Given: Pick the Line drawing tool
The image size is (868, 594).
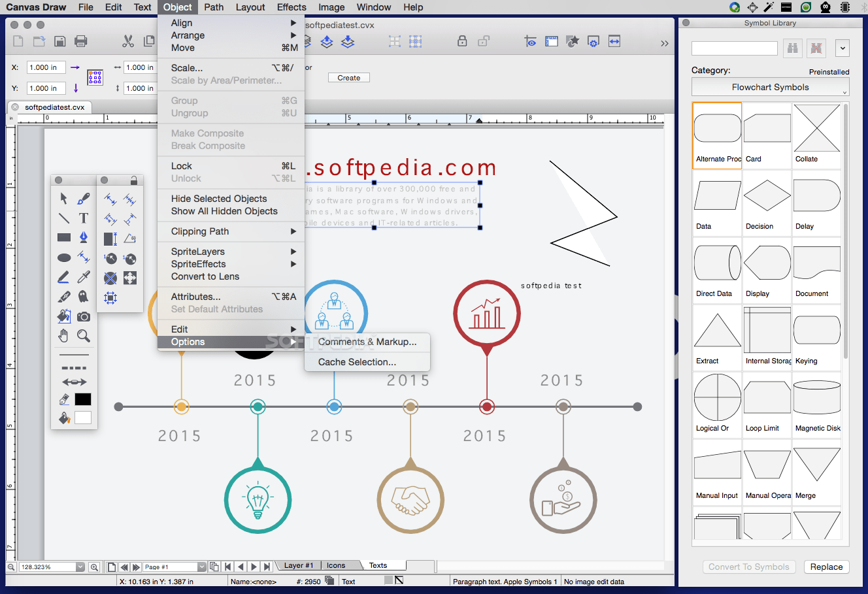Looking at the screenshot, I should click(64, 218).
